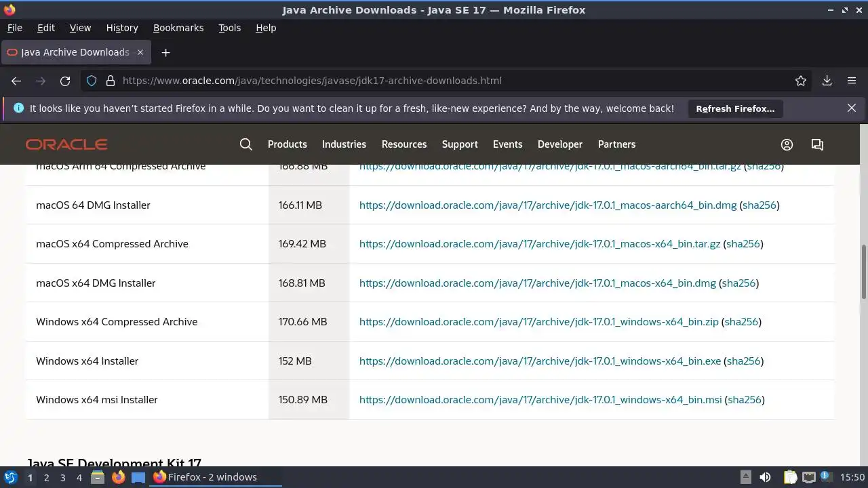
Task: Open the Firefox downloads panel
Action: [827, 81]
